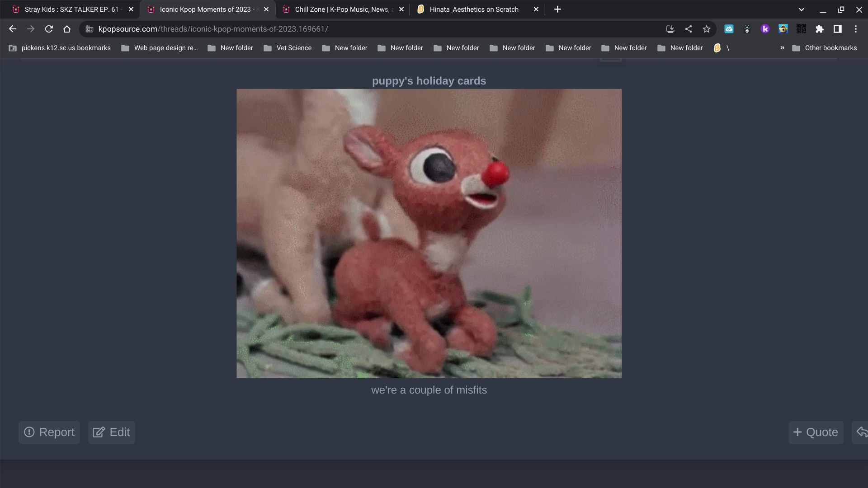Click the reply arrow button
The image size is (868, 488).
point(861,432)
